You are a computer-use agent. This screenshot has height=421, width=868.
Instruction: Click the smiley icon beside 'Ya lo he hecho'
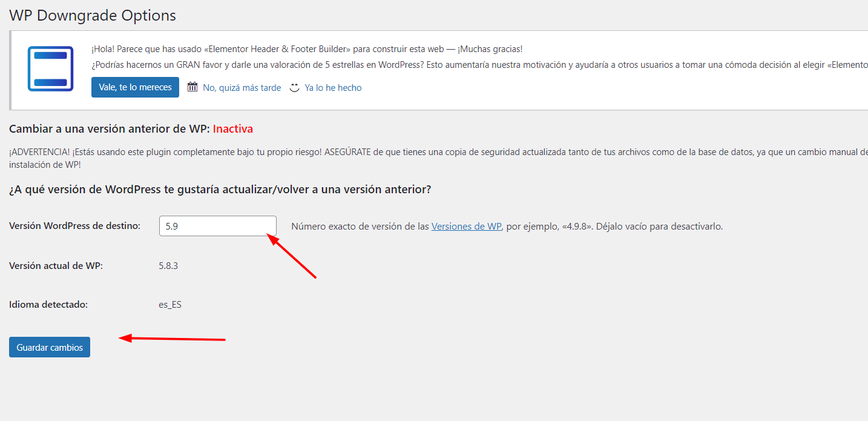coord(295,87)
